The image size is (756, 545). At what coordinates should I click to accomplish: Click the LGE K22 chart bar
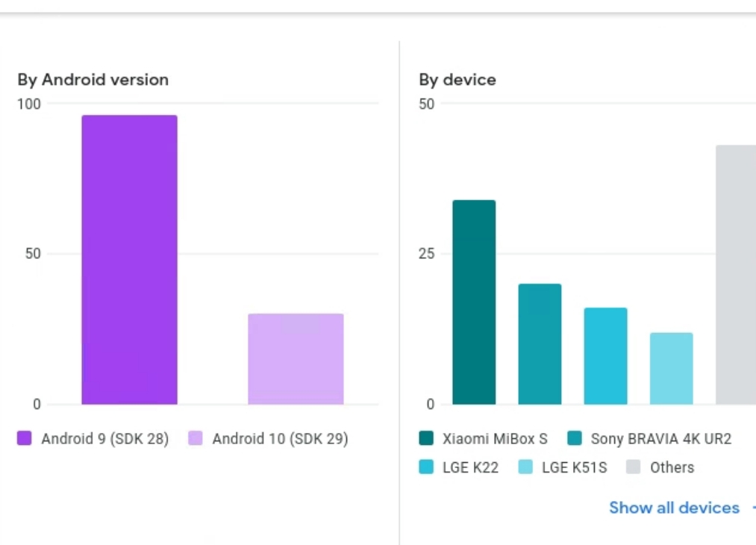click(605, 355)
